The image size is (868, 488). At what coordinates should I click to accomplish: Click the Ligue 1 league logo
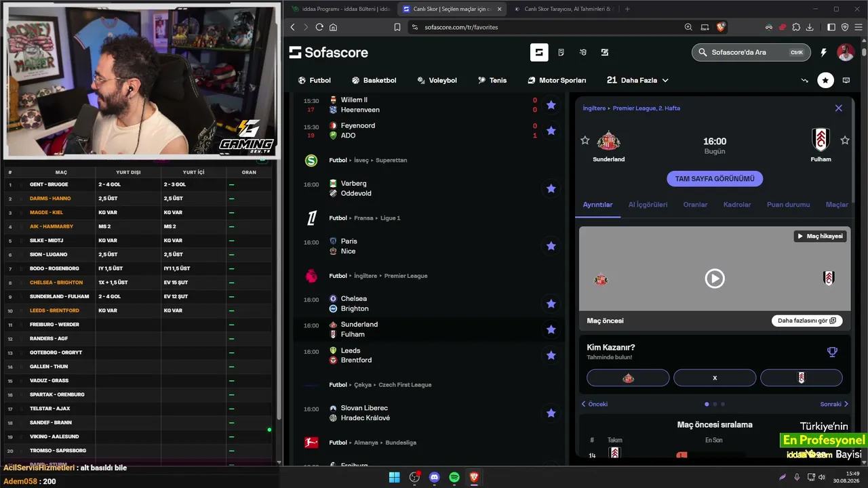pos(311,218)
